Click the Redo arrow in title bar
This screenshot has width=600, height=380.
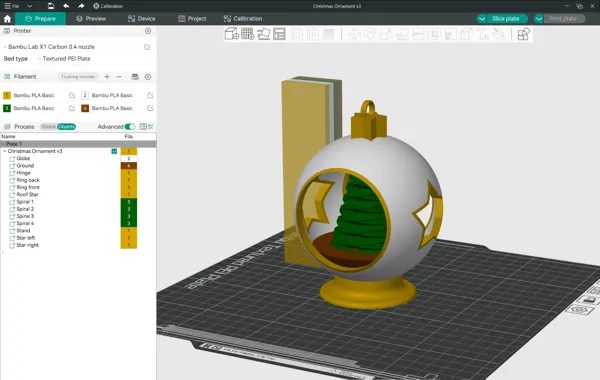click(x=81, y=6)
